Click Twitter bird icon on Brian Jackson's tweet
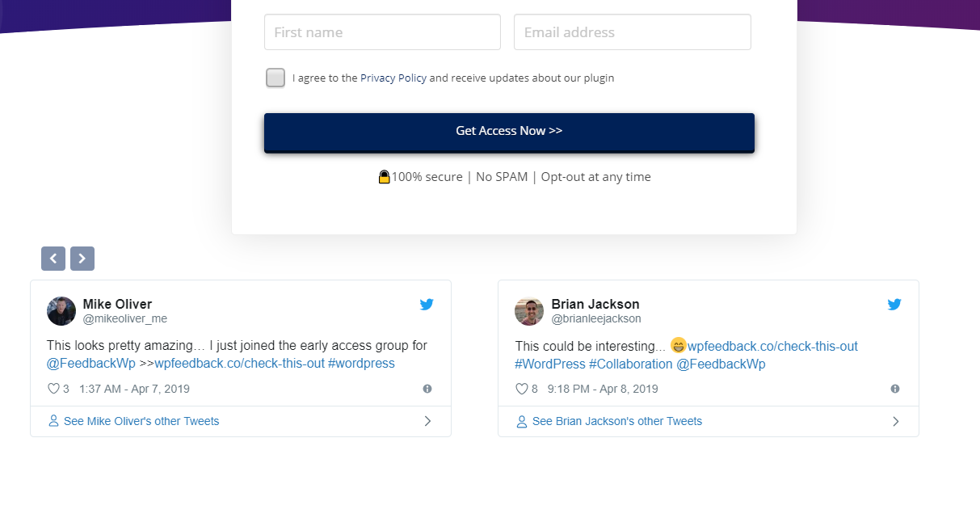 click(894, 304)
